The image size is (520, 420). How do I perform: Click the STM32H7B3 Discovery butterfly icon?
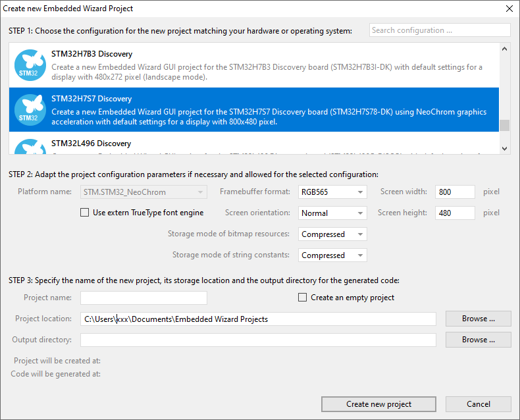click(29, 65)
